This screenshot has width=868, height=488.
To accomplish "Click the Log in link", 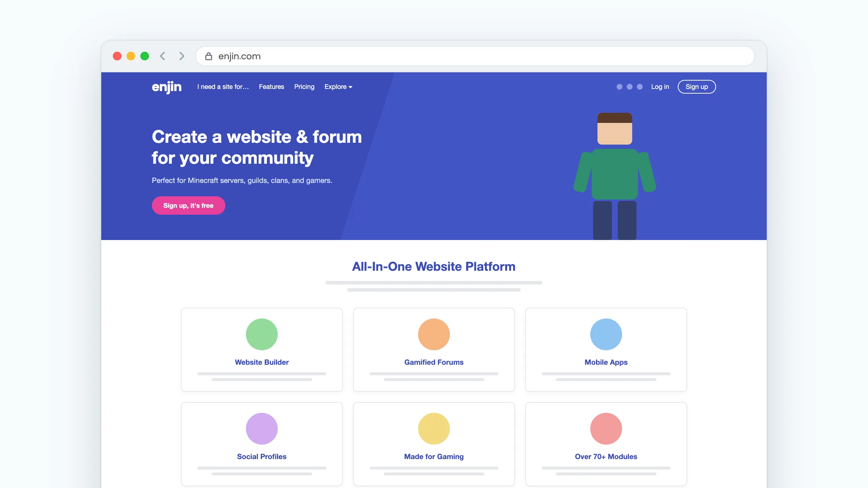I will [x=660, y=87].
